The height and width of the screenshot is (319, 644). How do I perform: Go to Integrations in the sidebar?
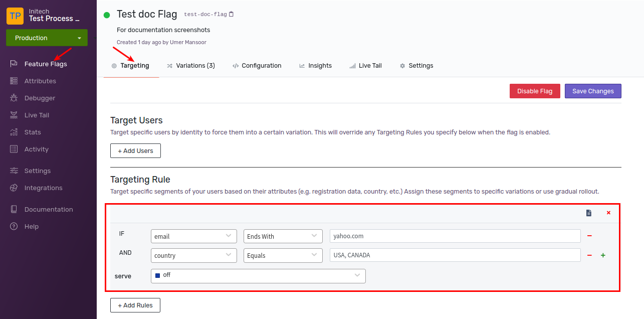[x=43, y=188]
